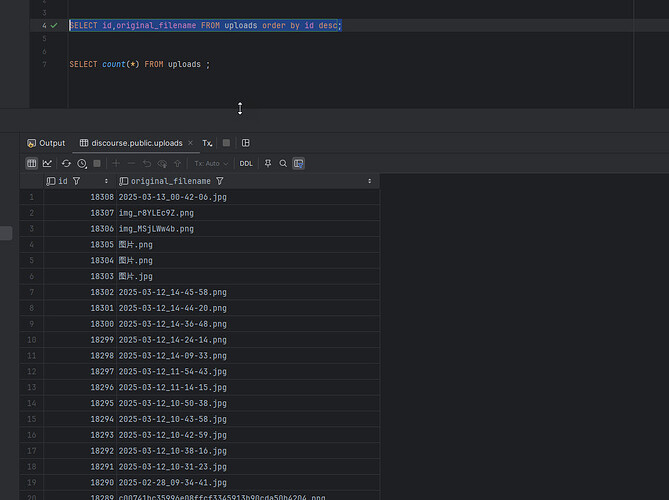
Task: Select cell with id 18308
Action: [80, 197]
